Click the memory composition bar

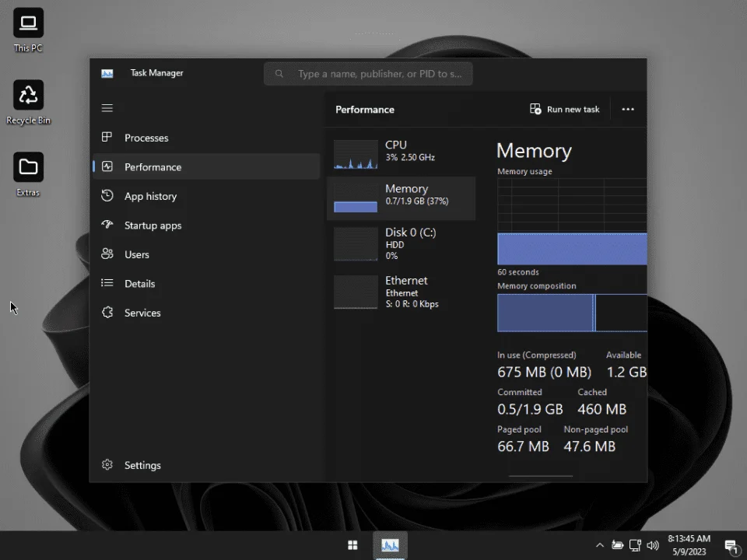point(572,313)
